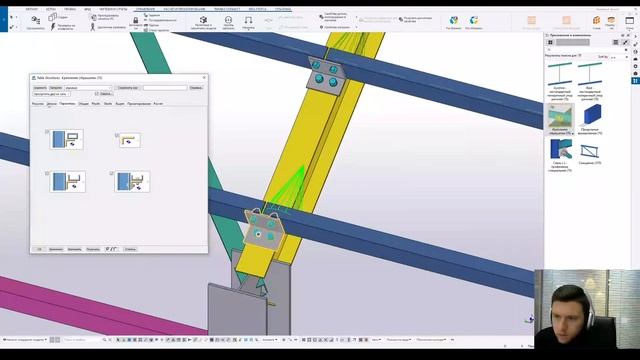The width and height of the screenshot is (640, 360).
Task: Click the lock icon in the ribbon
Action: (x=136, y=20)
